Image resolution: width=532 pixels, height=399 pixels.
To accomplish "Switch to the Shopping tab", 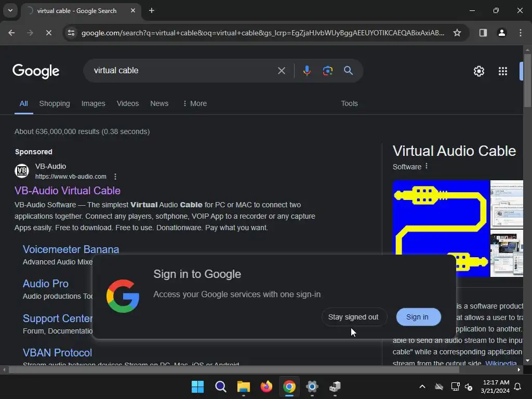I will [55, 103].
